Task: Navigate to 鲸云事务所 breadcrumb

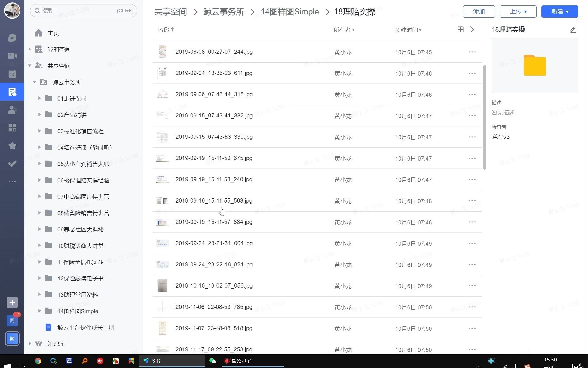Action: point(223,12)
